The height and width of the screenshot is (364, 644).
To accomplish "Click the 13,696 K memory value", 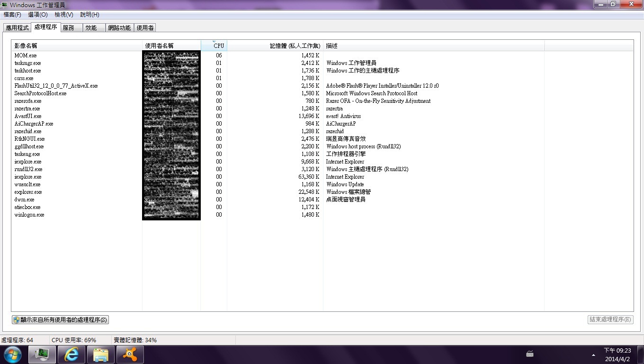I will click(309, 116).
